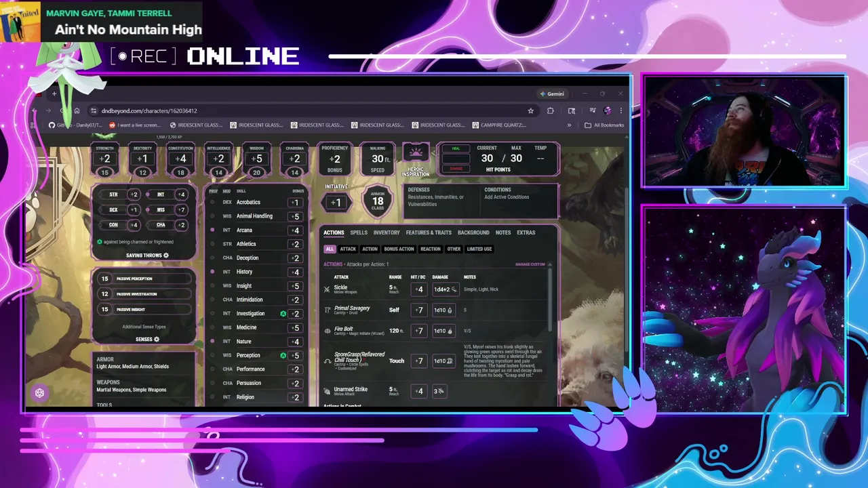
Task: Click the Armor Class 18 shield
Action: click(x=378, y=200)
